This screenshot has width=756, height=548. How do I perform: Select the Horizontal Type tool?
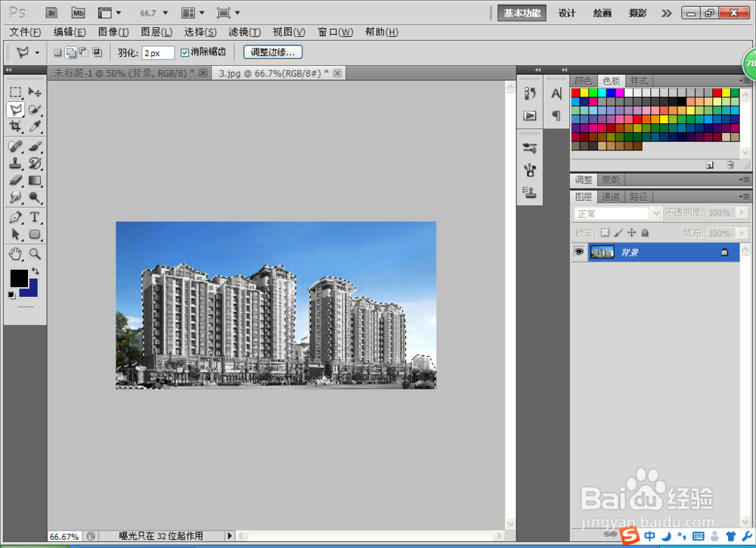click(x=34, y=217)
